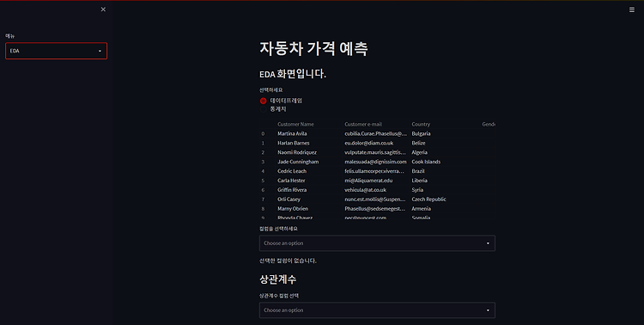The image size is (644, 325).
Task: Click the 자동차 가격 예측 title heading
Action: coord(313,48)
